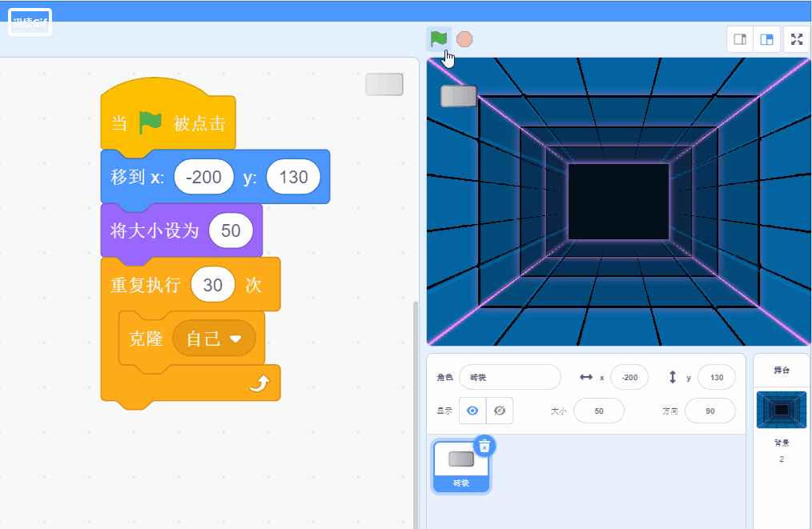Show the sprite with eye icon
This screenshot has width=812, height=529.
(x=472, y=411)
